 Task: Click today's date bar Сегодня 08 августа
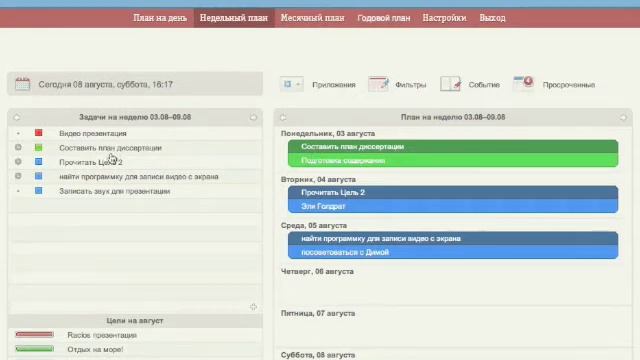click(135, 84)
